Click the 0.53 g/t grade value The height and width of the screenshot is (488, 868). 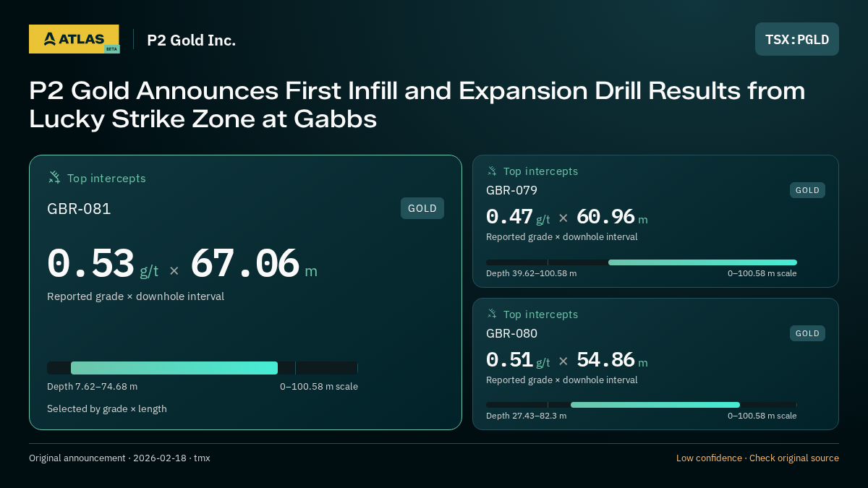tap(103, 265)
